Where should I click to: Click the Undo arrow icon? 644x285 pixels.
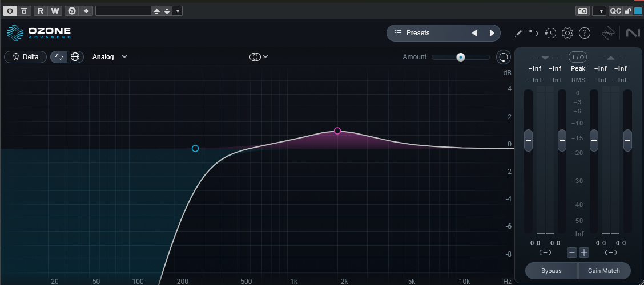pos(533,33)
